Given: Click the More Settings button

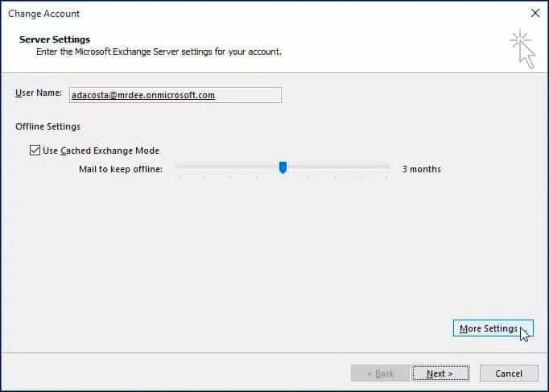Looking at the screenshot, I should [493, 328].
